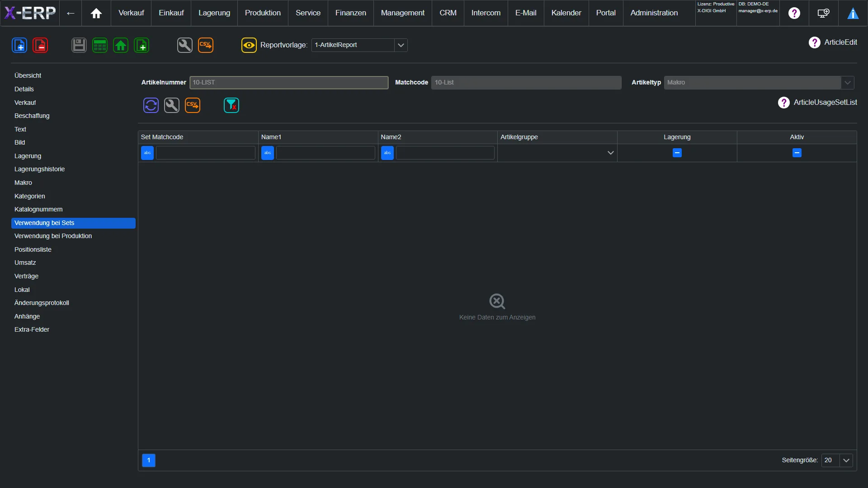Click the gray floppy disk save icon
This screenshot has height=488, width=868.
click(79, 45)
